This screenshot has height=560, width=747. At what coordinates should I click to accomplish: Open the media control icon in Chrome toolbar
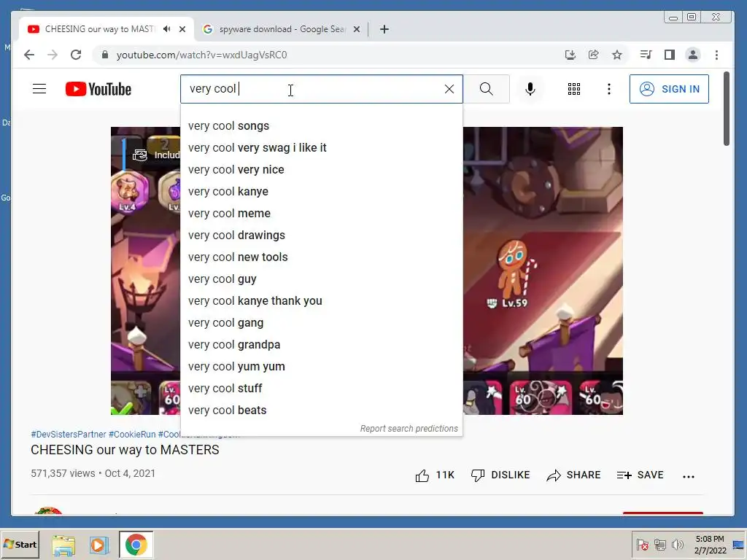[x=646, y=55]
